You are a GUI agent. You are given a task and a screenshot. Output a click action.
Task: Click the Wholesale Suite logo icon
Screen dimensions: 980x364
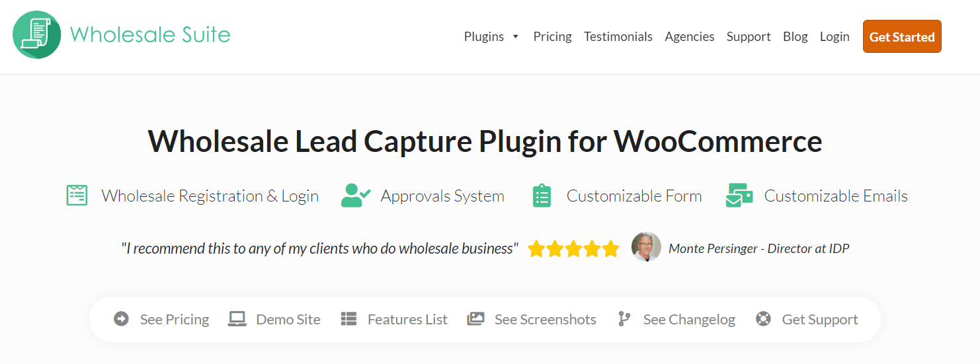(x=36, y=34)
